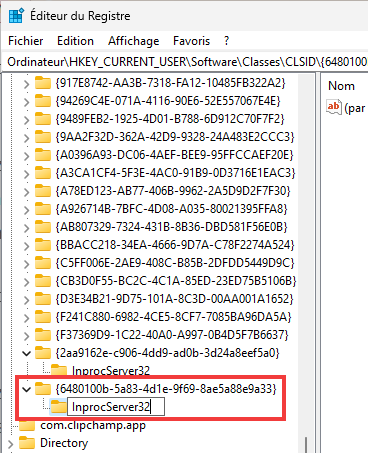The width and height of the screenshot is (368, 453).
Task: Click folder icon of {A3CA1CF4-5F3E-4AC0-91B9-0D3716E1EAC3}
Action: click(x=43, y=173)
